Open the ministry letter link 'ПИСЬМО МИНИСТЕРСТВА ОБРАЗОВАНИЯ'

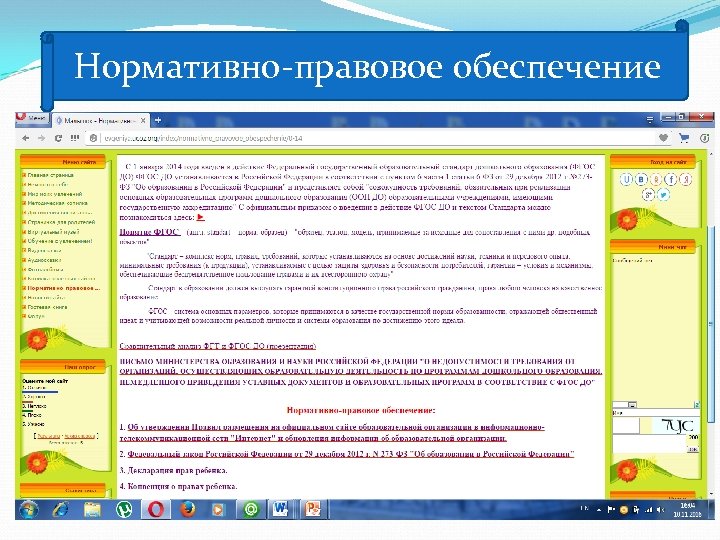coord(360,371)
